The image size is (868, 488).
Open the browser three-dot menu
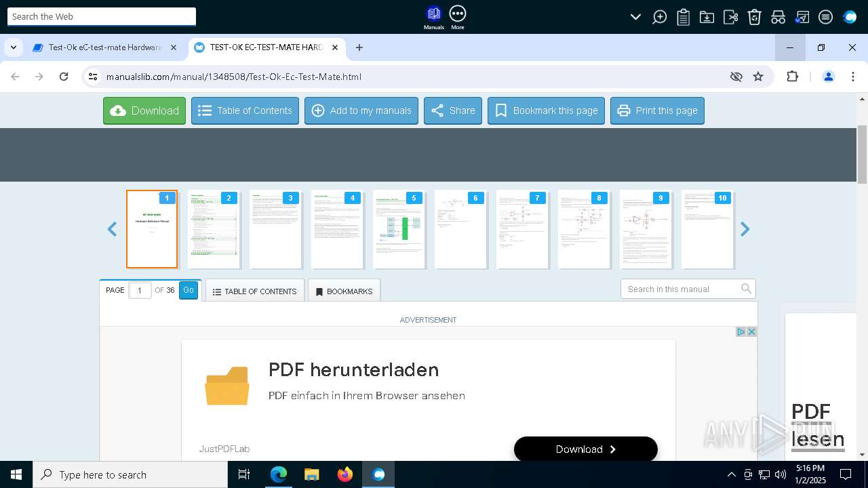853,77
